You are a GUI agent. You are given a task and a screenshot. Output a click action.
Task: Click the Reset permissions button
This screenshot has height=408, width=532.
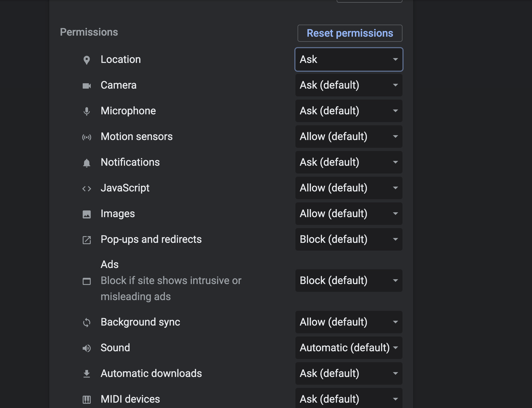(349, 33)
